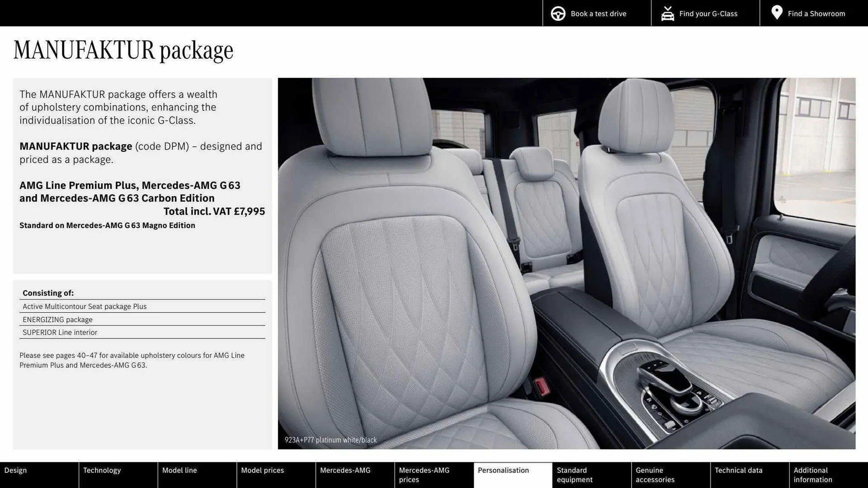Switch to Standard equipment
Viewport: 868px width, 488px height.
(592, 475)
